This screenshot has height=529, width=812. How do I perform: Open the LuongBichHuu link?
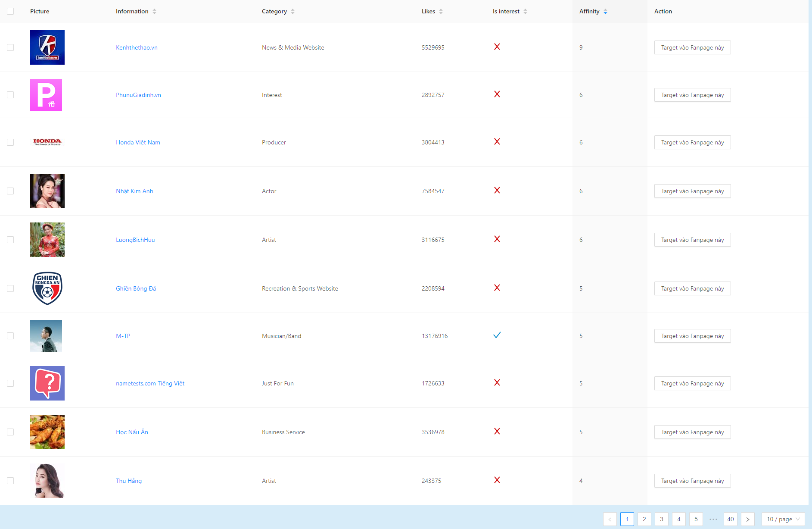pos(135,240)
